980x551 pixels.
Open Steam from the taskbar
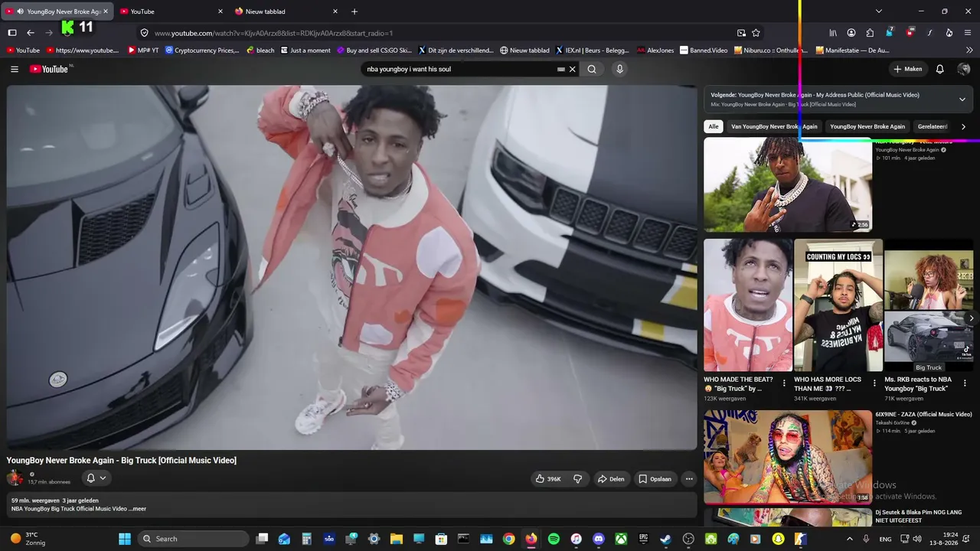coord(666,539)
